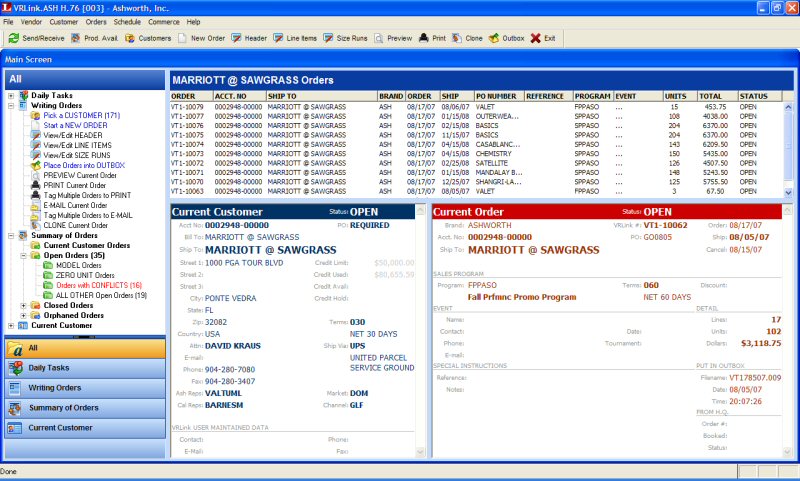Expand the Closed Orders tree node
The height and width of the screenshot is (481, 800).
point(23,306)
